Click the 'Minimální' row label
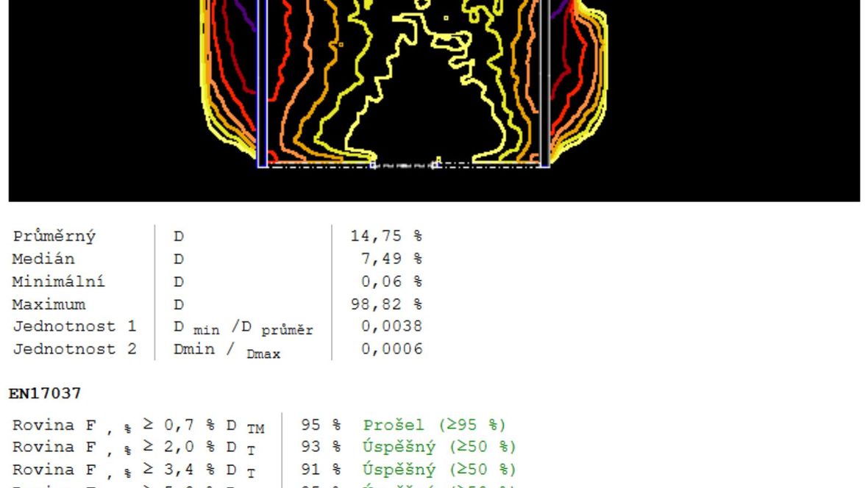This screenshot has height=488, width=868. 59,281
